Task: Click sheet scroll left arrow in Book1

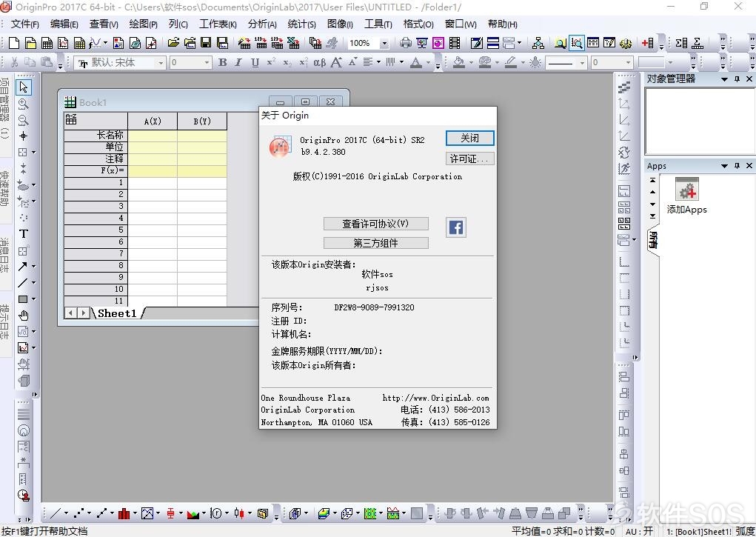Action: (x=71, y=313)
